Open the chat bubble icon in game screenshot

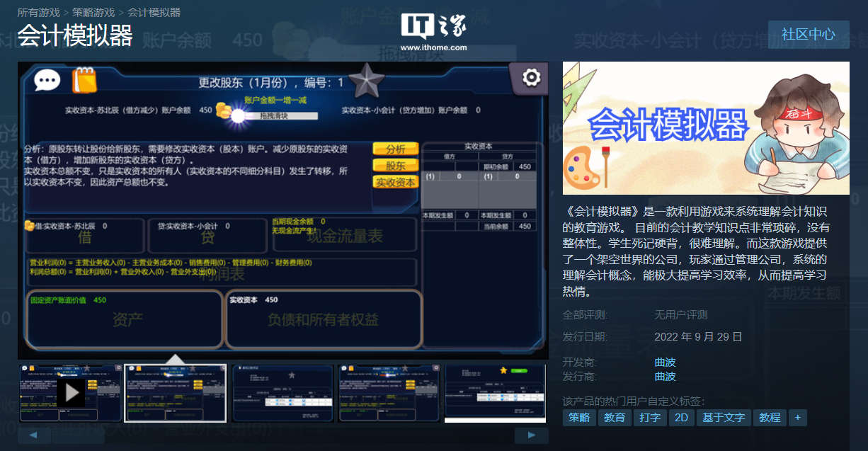tap(47, 80)
